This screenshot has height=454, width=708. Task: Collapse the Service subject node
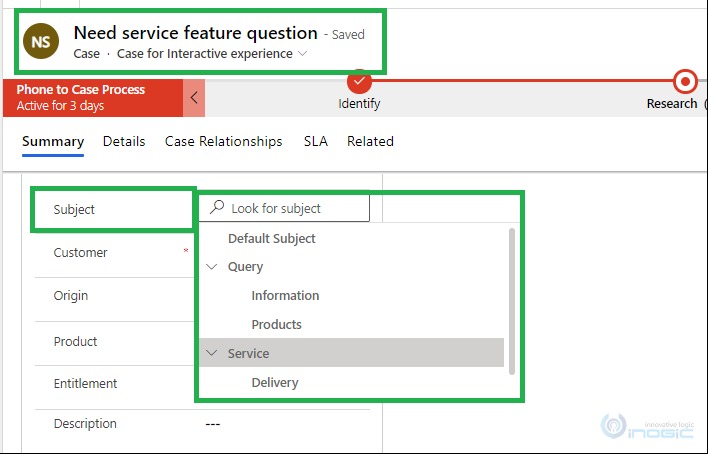(x=212, y=353)
